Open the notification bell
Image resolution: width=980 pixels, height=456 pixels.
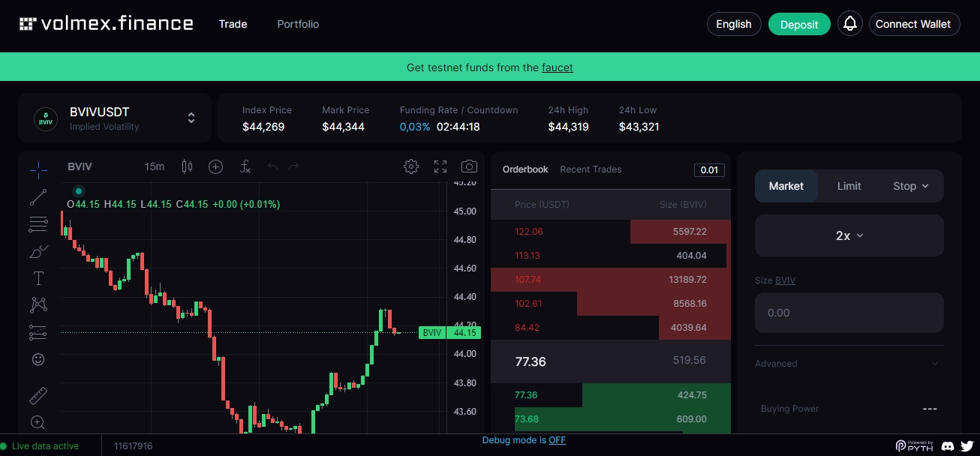849,23
